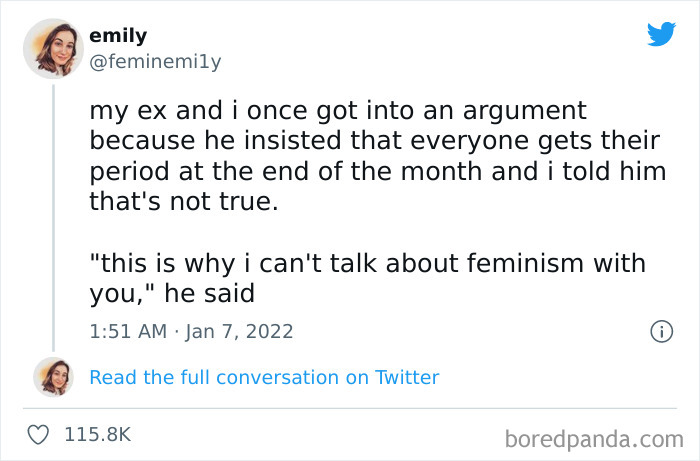Click the small avatar beside the conversation link
The height and width of the screenshot is (461, 700).
tap(53, 377)
